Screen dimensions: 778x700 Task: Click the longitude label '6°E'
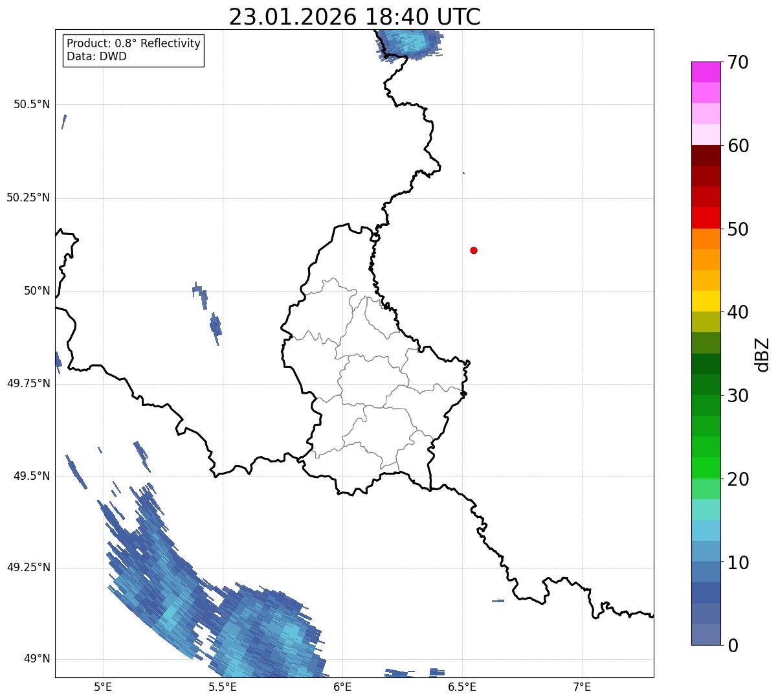coord(342,687)
